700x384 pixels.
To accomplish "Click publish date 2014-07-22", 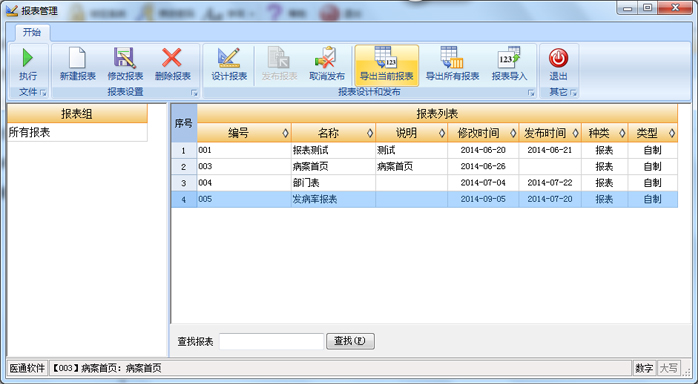I will [x=550, y=183].
